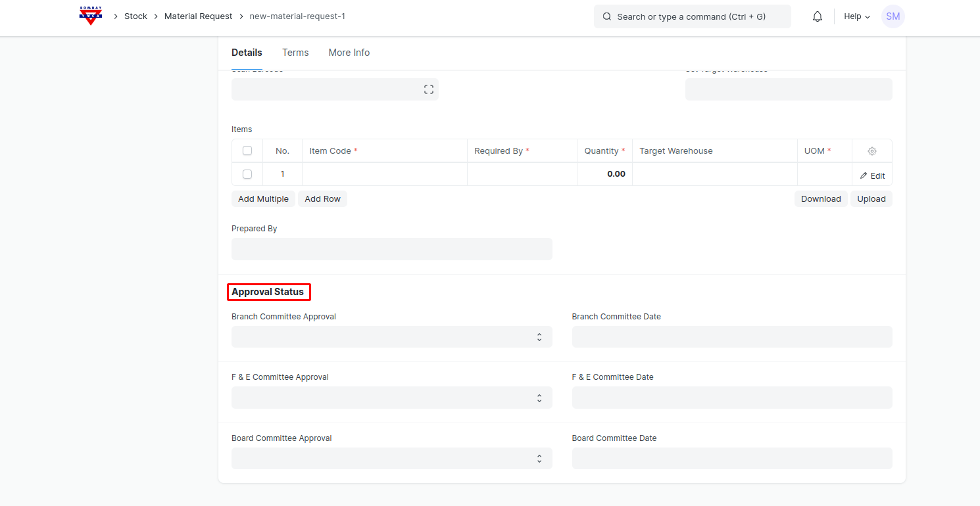
Task: Check the row 1 item checkbox
Action: [x=247, y=174]
